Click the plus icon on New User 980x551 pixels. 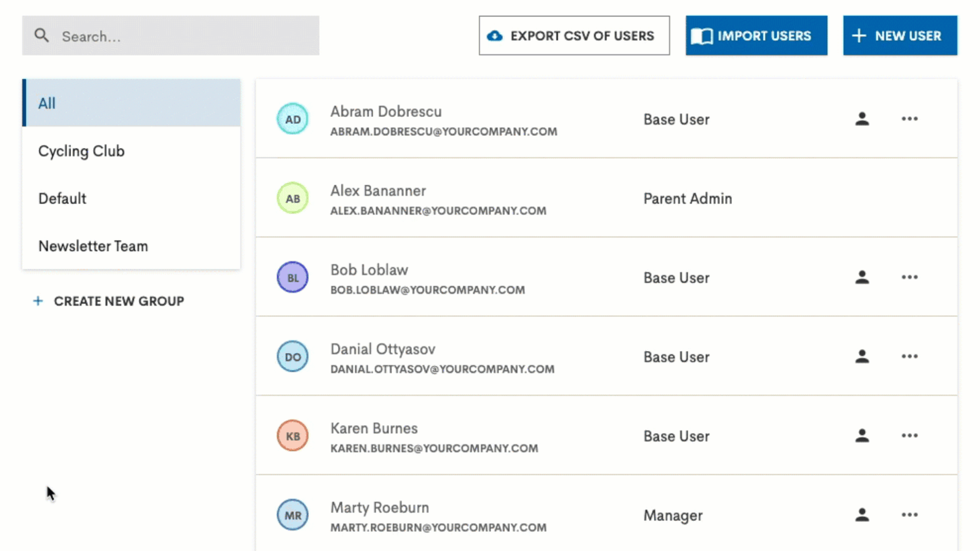pyautogui.click(x=860, y=36)
